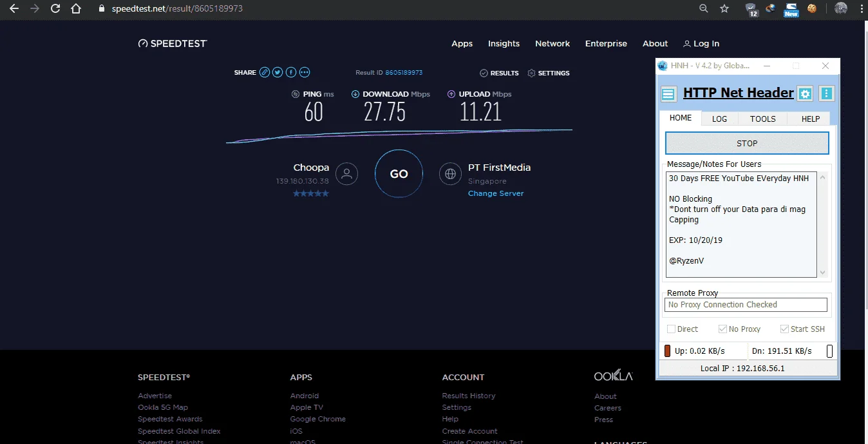Click the Change Server link

(x=496, y=193)
